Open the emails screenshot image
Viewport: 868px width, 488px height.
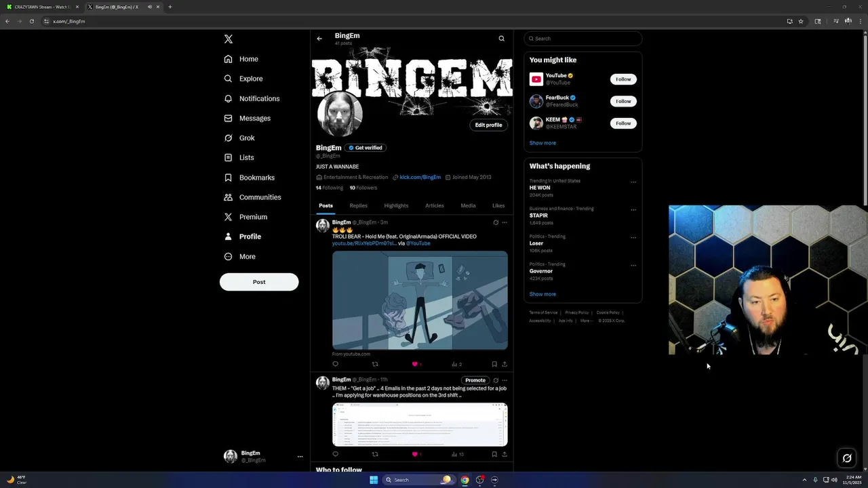point(420,425)
